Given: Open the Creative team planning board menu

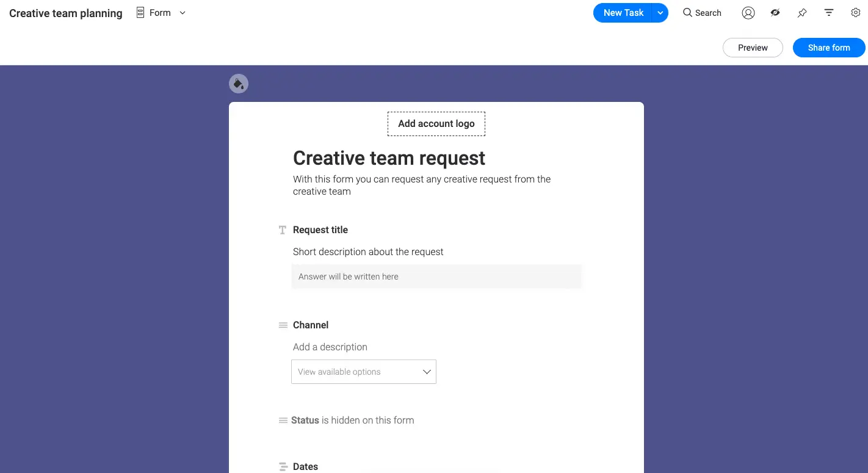Looking at the screenshot, I should tap(65, 12).
